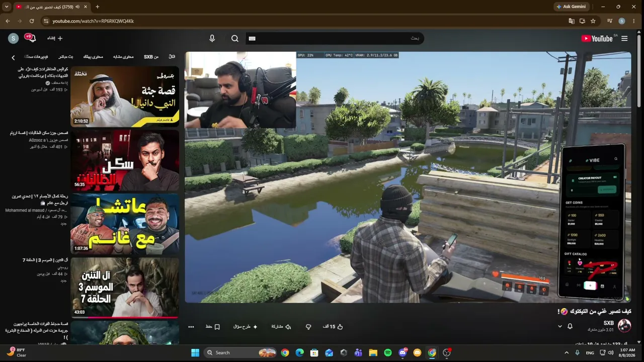Start voice search with the microphone icon
644x362 pixels.
(212, 38)
